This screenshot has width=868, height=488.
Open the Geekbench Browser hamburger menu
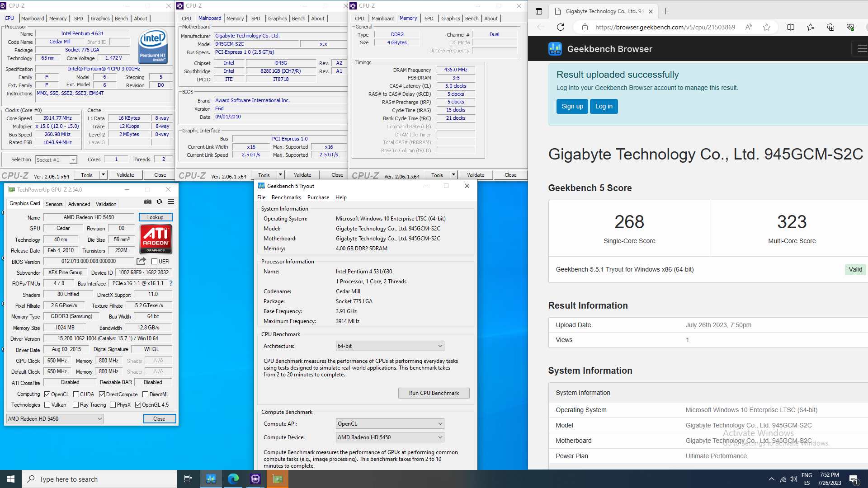[x=861, y=48]
